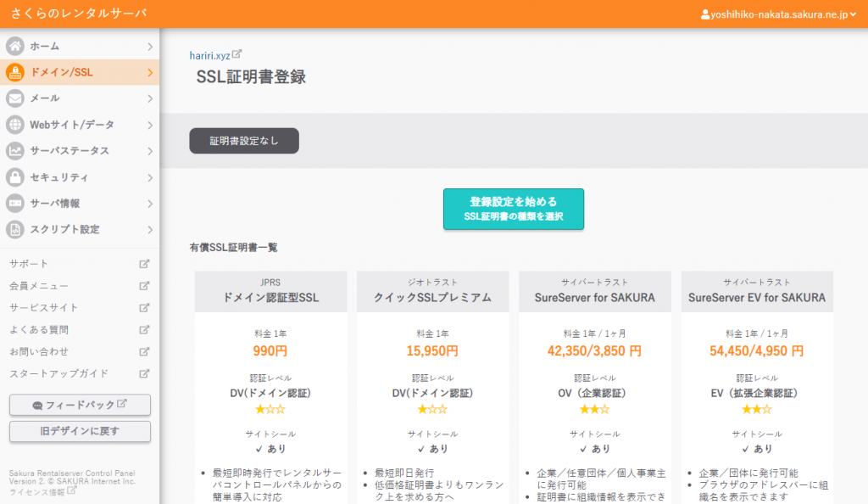Open the hariri.xyz link
868x504 pixels.
(210, 55)
